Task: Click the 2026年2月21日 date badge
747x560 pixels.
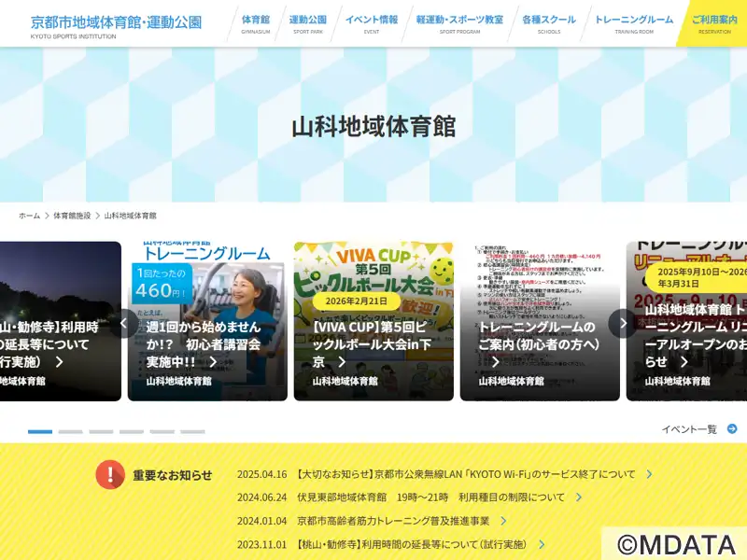Action: point(356,301)
